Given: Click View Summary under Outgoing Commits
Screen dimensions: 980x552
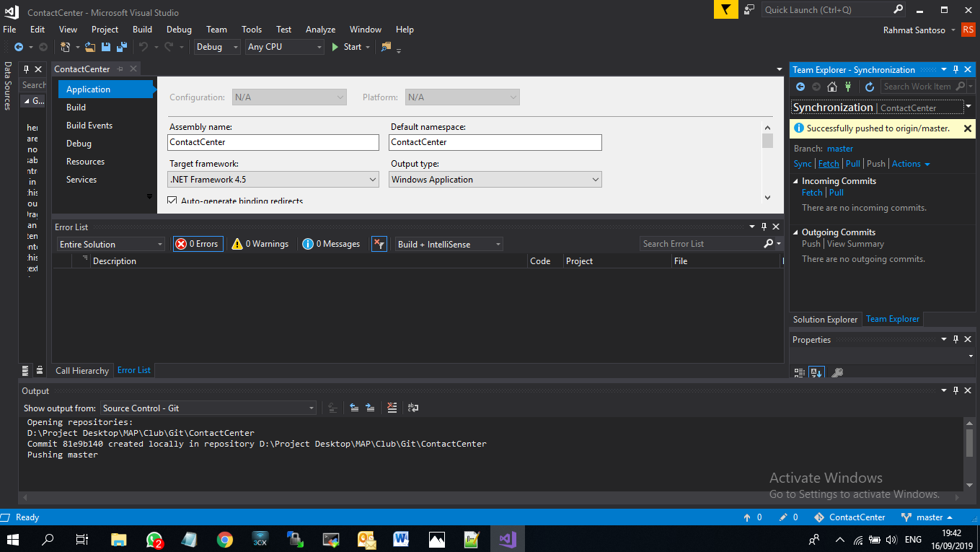Looking at the screenshot, I should [x=855, y=244].
